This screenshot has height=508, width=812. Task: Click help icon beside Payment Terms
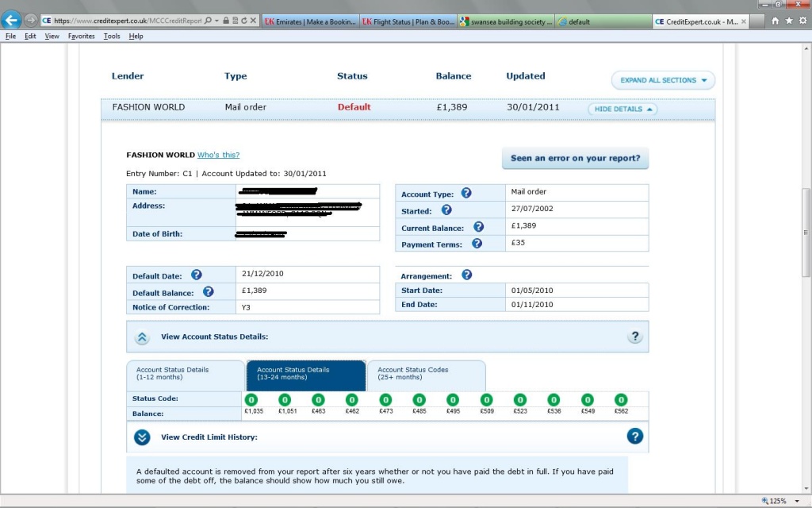(x=477, y=244)
